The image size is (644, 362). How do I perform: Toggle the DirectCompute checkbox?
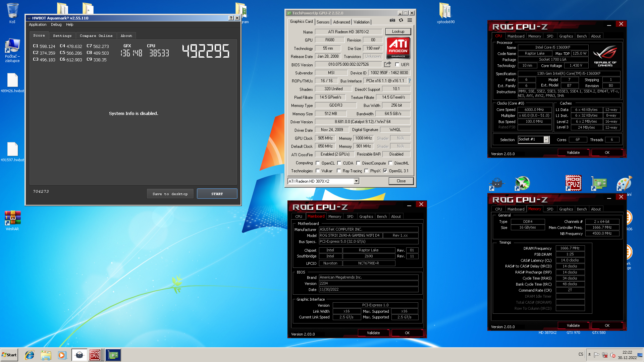coord(358,163)
